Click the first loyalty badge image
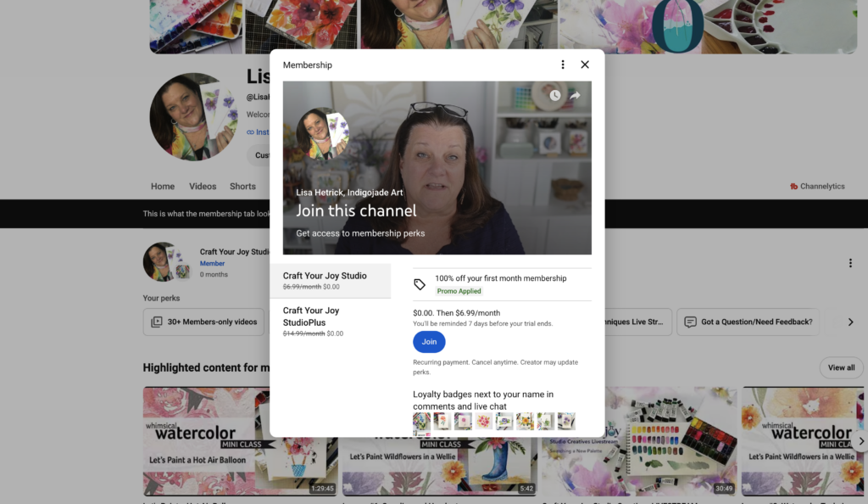This screenshot has width=868, height=504. [421, 422]
